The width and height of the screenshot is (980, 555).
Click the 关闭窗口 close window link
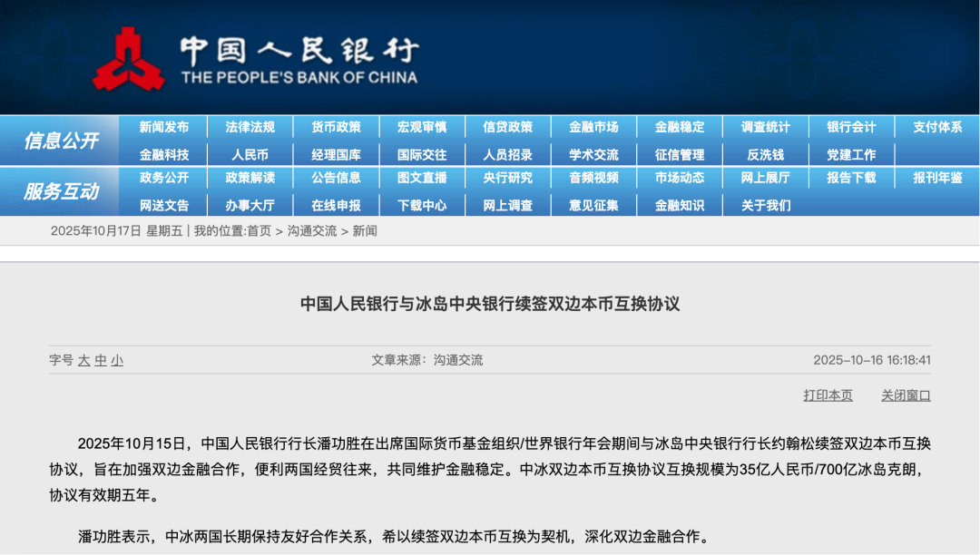[x=905, y=395]
